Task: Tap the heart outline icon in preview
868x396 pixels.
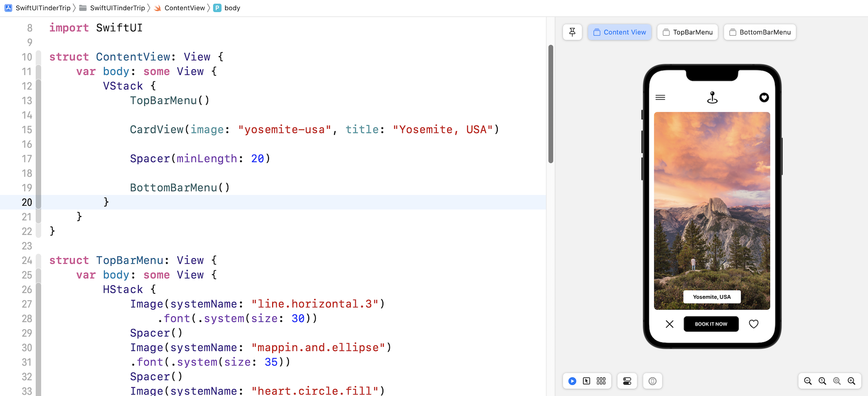Action: tap(754, 324)
